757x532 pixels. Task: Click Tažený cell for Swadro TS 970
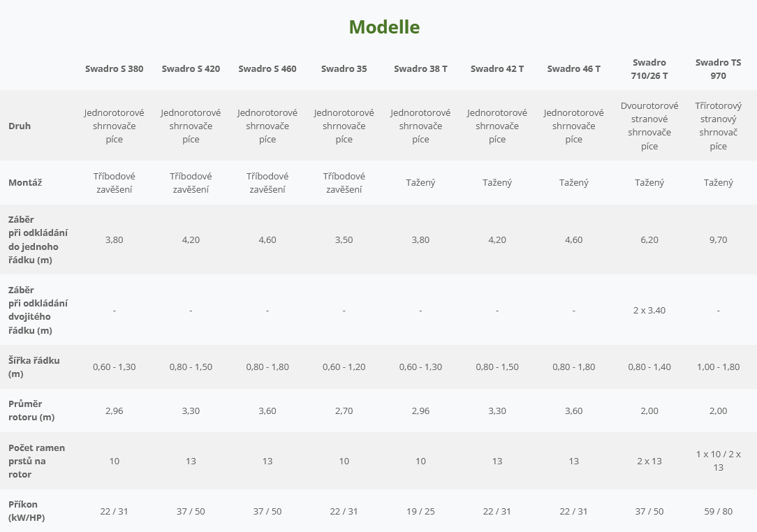click(719, 182)
